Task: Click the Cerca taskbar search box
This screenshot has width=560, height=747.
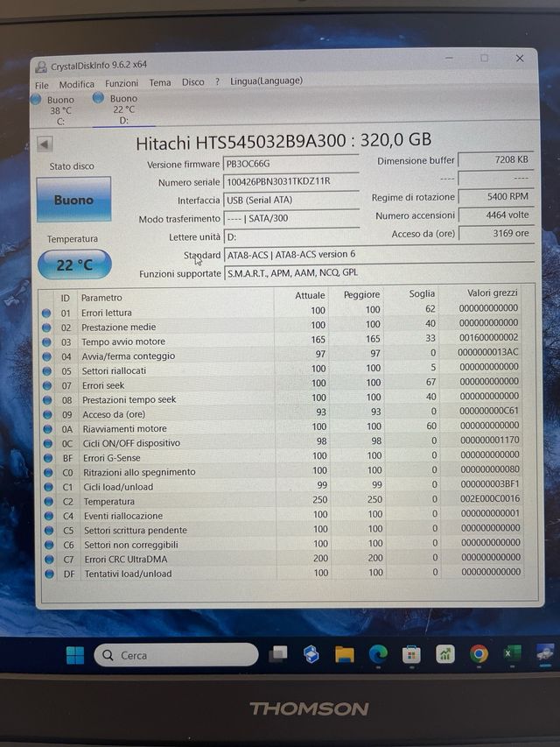Action: click(176, 655)
